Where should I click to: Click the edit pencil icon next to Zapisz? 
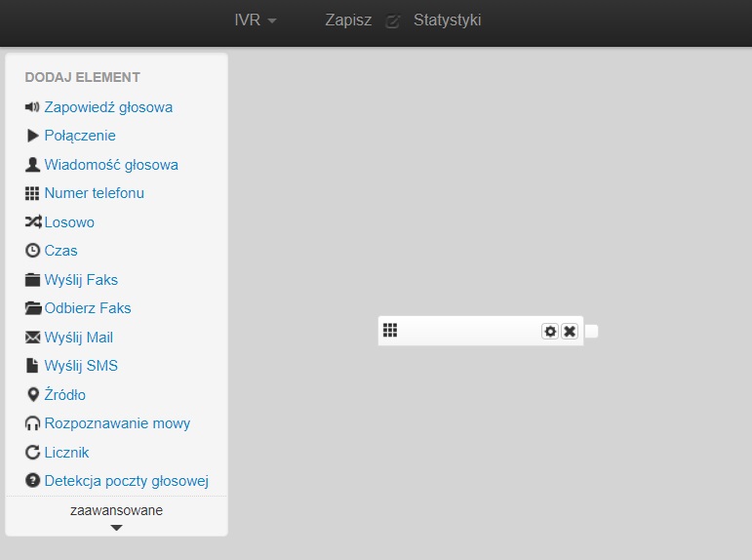pyautogui.click(x=393, y=21)
